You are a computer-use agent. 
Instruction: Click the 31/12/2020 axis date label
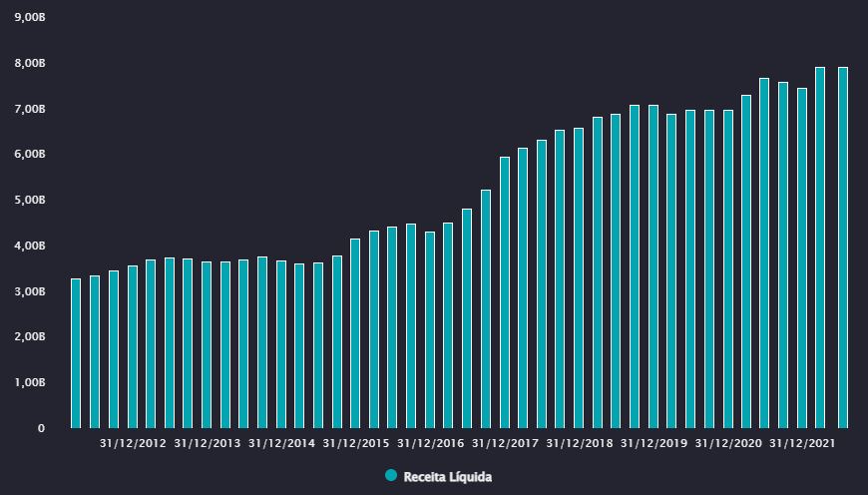point(728,443)
